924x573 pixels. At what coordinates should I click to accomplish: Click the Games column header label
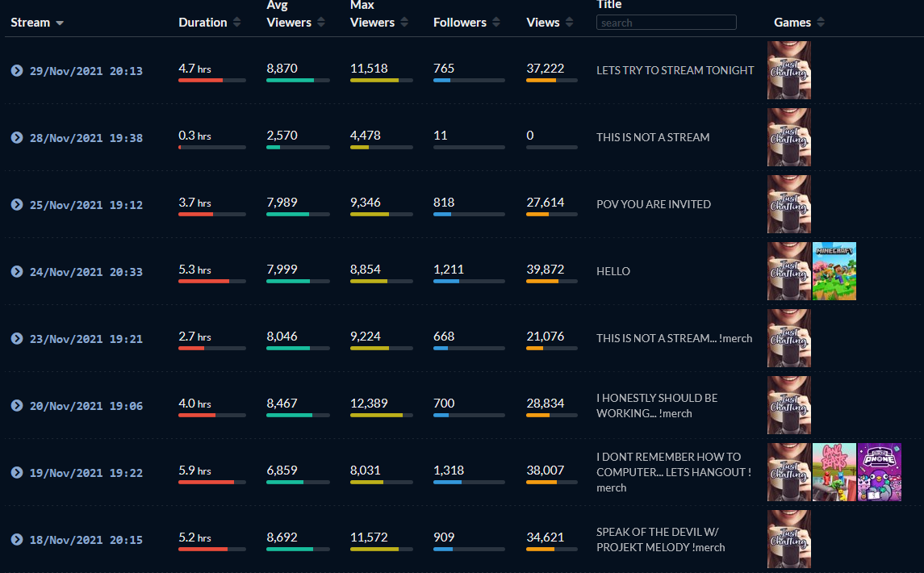(792, 23)
